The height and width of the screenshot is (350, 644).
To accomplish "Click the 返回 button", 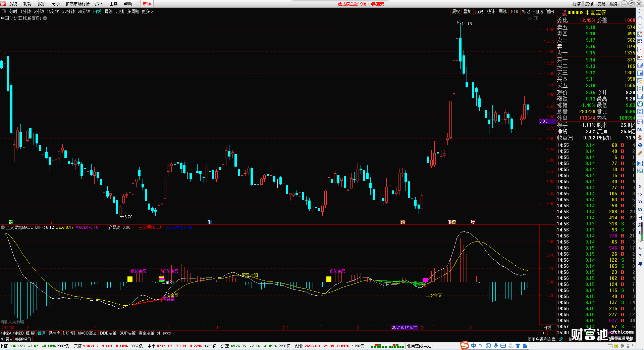I will pyautogui.click(x=550, y=11).
